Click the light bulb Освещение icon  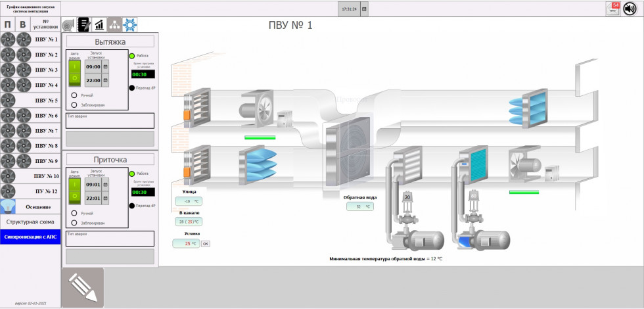[9, 206]
